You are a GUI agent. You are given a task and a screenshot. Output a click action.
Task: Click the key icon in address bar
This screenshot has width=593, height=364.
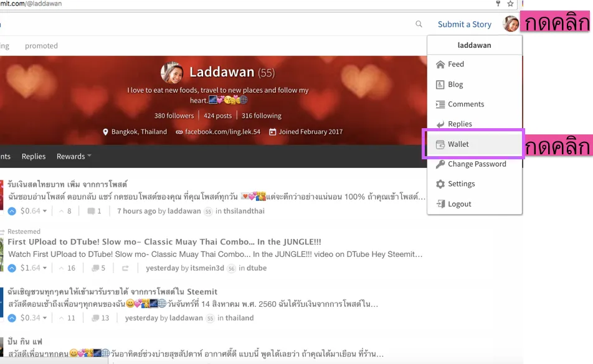tap(498, 4)
